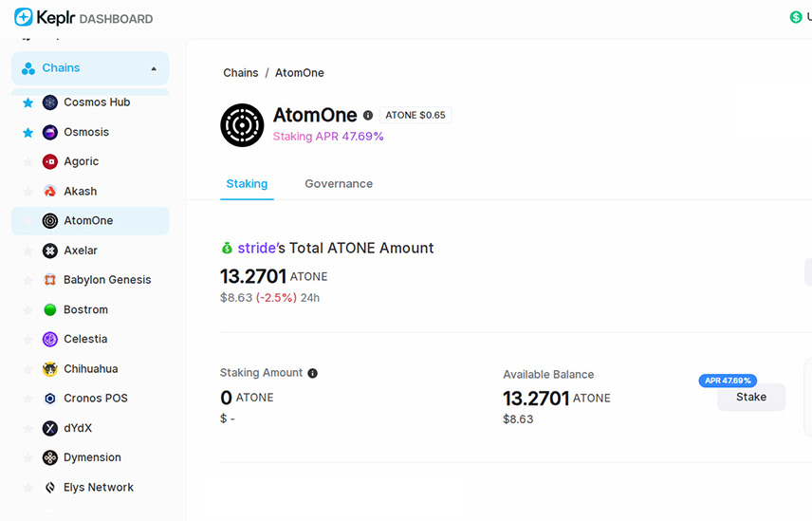
Task: Click the Keplr Dashboard logo
Action: [83, 18]
